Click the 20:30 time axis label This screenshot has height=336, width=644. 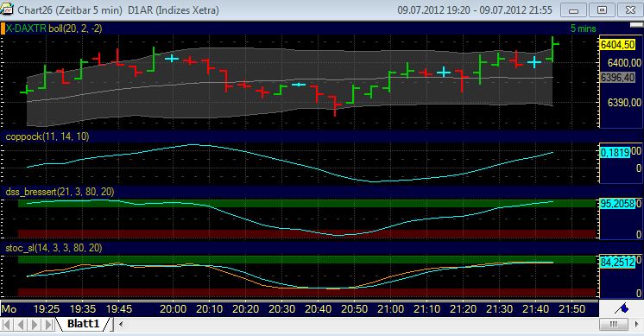[281, 309]
